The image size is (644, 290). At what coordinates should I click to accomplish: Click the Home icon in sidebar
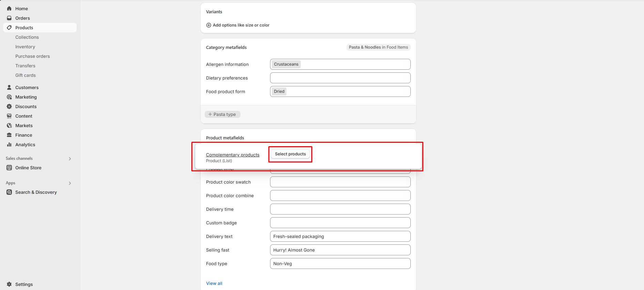tap(9, 8)
